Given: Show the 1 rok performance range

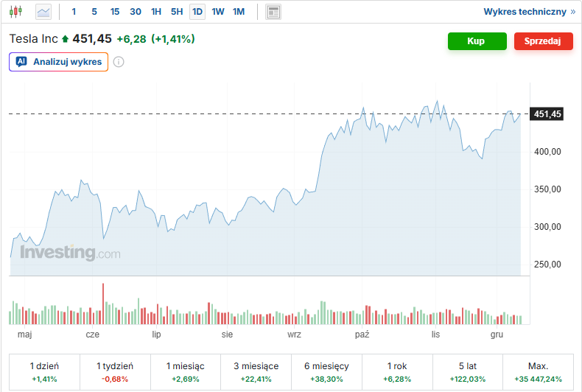Looking at the screenshot, I should click(397, 372).
